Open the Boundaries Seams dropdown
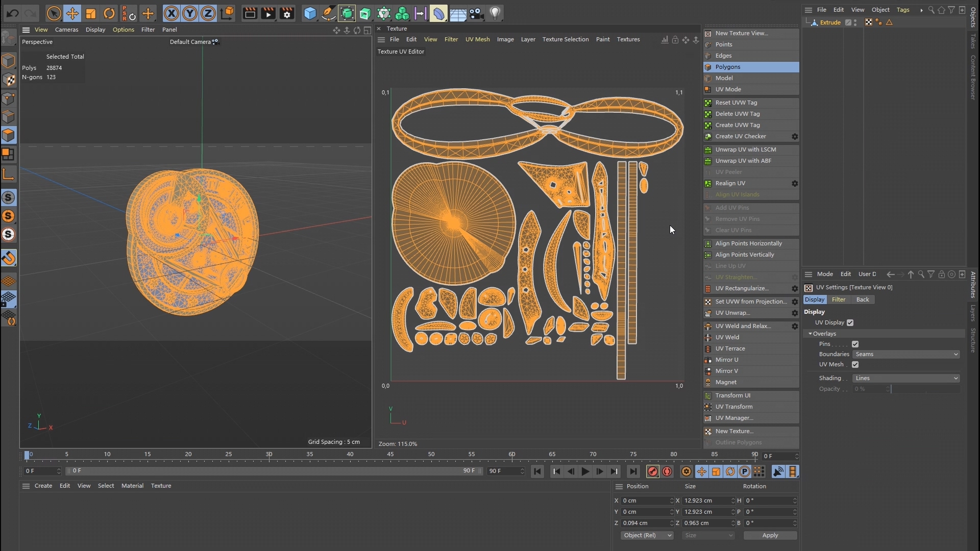 pos(906,355)
